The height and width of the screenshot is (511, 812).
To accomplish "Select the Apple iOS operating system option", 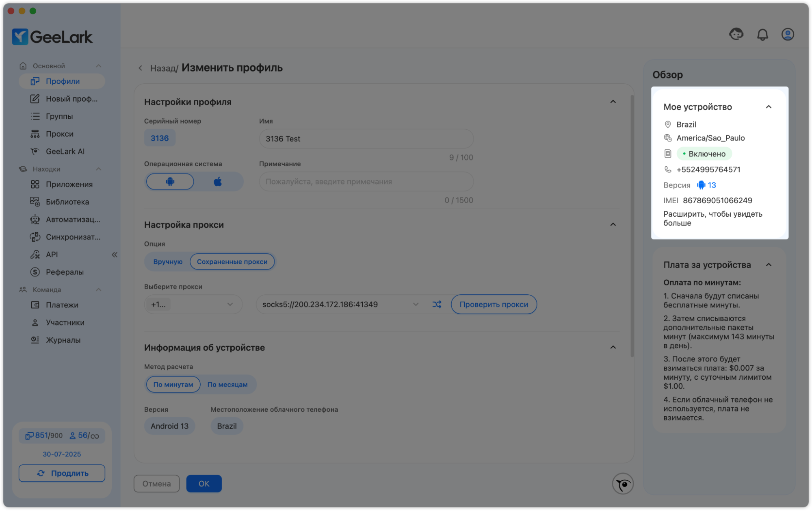I will click(x=218, y=181).
